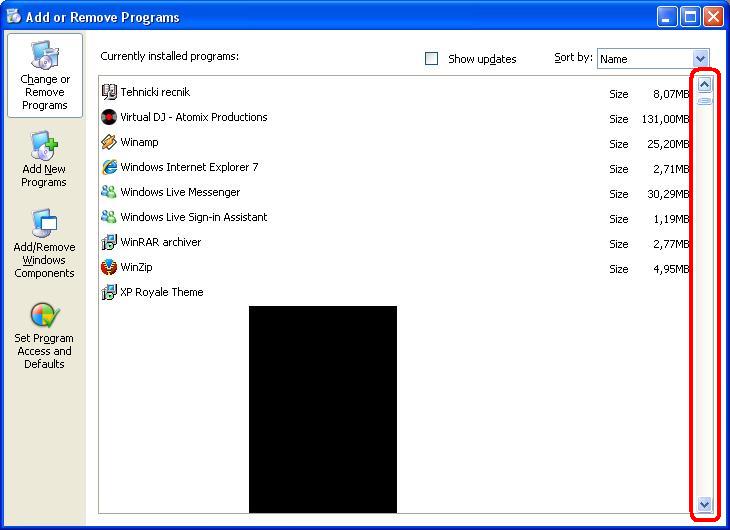Click the title bar Add or Remove Programs icon
The image size is (730, 530).
(14, 16)
